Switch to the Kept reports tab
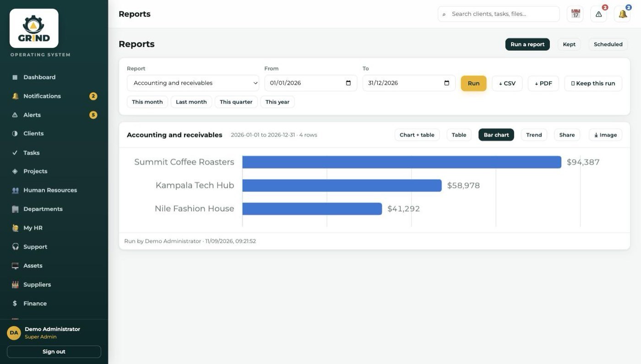Screen dimensions: 641x364 (x=569, y=44)
